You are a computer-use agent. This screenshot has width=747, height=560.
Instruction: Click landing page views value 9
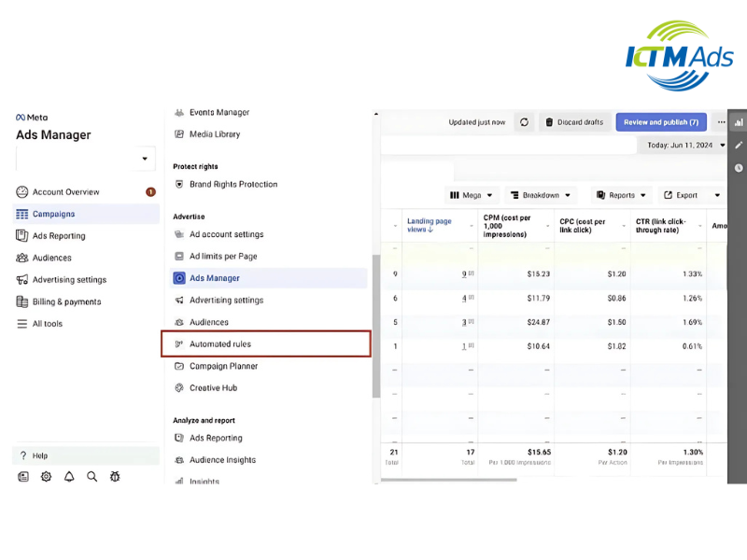tap(464, 274)
